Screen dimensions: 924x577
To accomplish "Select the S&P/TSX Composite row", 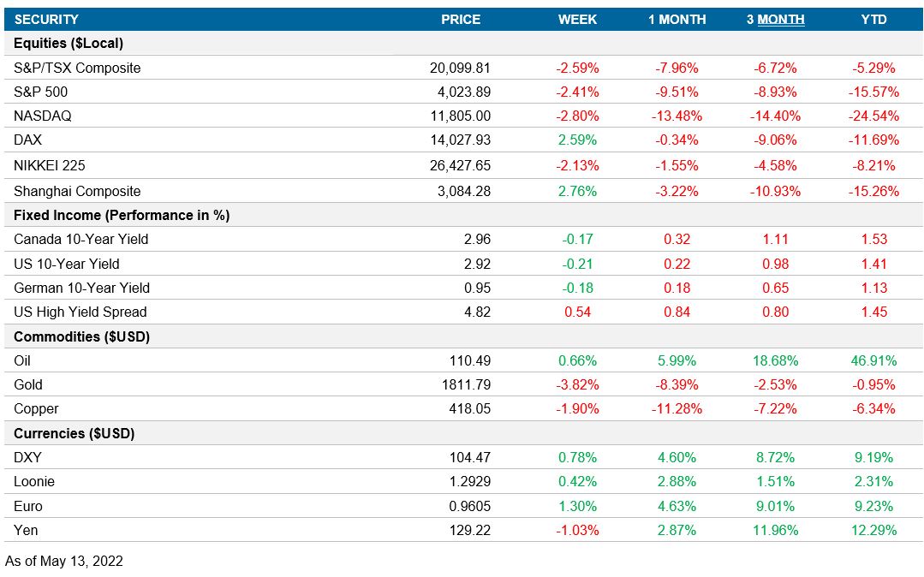I will click(78, 68).
